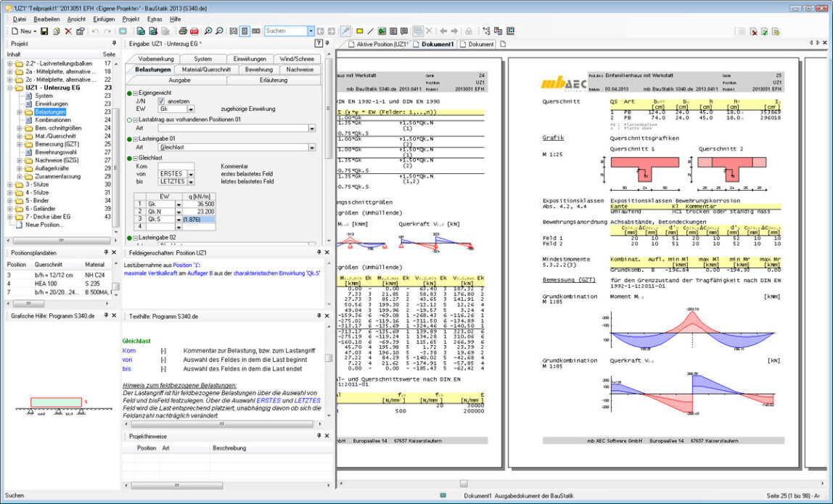Image resolution: width=833 pixels, height=504 pixels.
Task: Collapse the Eigengewicht section
Action: (136, 93)
